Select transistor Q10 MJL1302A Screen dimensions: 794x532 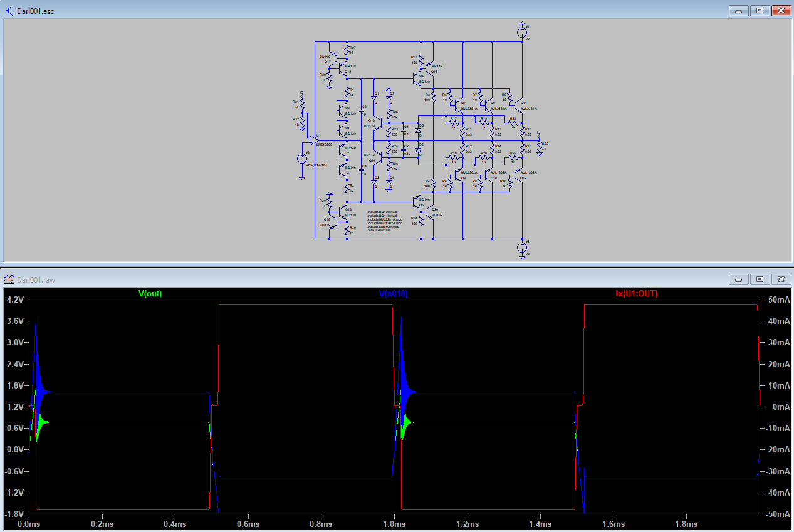click(489, 176)
